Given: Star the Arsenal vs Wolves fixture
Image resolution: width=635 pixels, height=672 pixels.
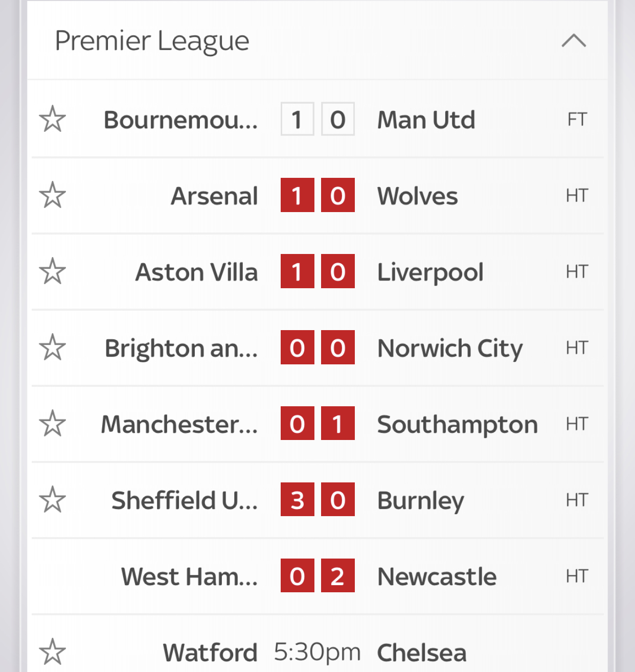Looking at the screenshot, I should [x=52, y=195].
